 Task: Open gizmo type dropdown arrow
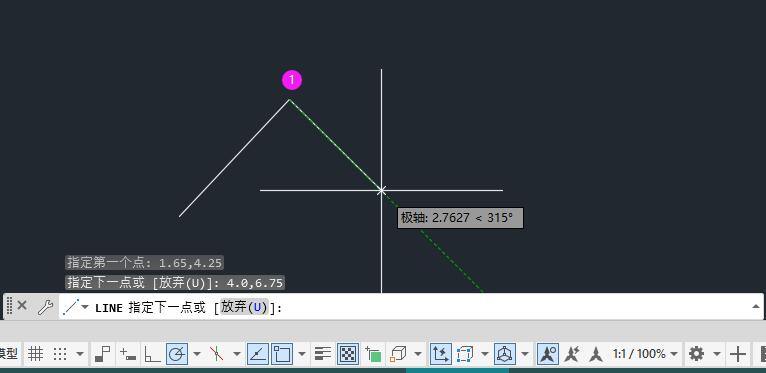pos(525,353)
